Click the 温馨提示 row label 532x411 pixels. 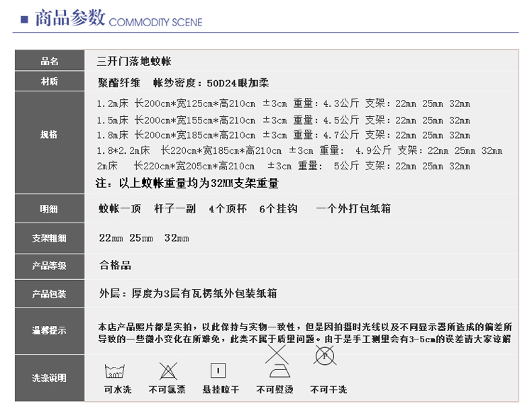[x=49, y=331]
